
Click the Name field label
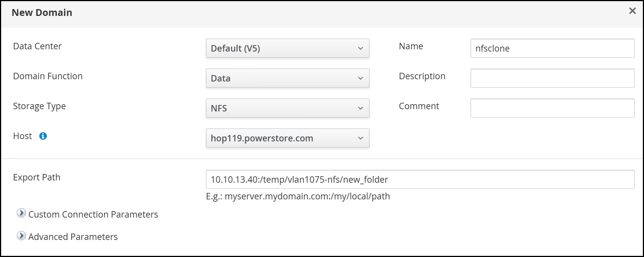pyautogui.click(x=411, y=46)
